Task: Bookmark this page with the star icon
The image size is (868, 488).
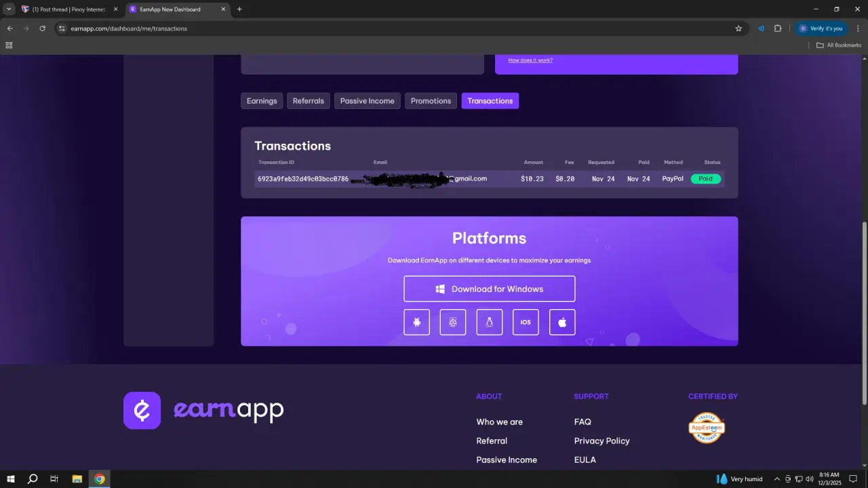Action: [x=738, y=28]
